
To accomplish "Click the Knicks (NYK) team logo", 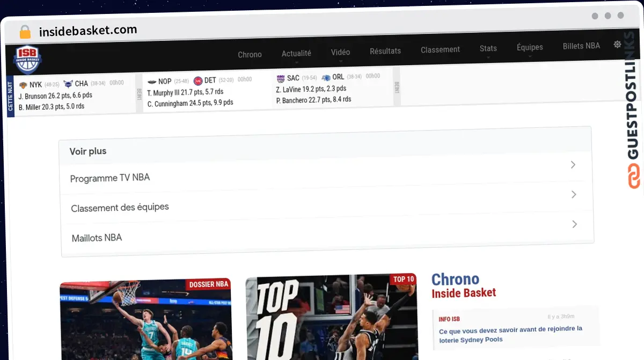I will coord(23,84).
